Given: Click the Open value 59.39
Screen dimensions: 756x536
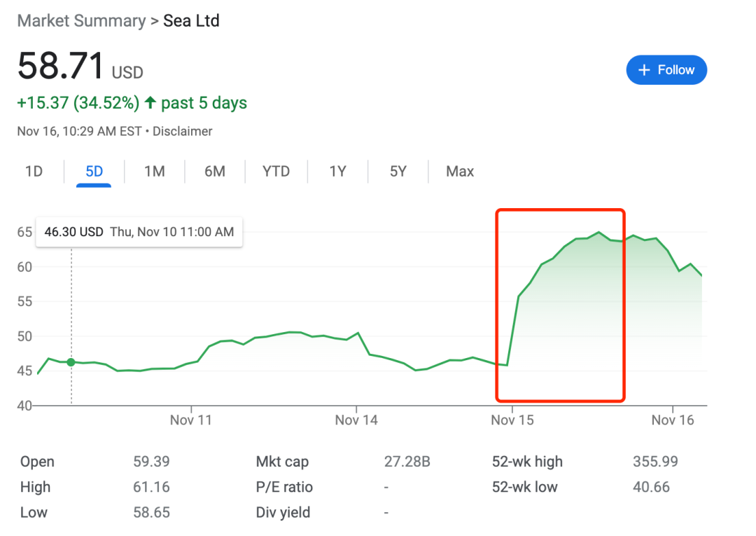Looking at the screenshot, I should tap(151, 461).
